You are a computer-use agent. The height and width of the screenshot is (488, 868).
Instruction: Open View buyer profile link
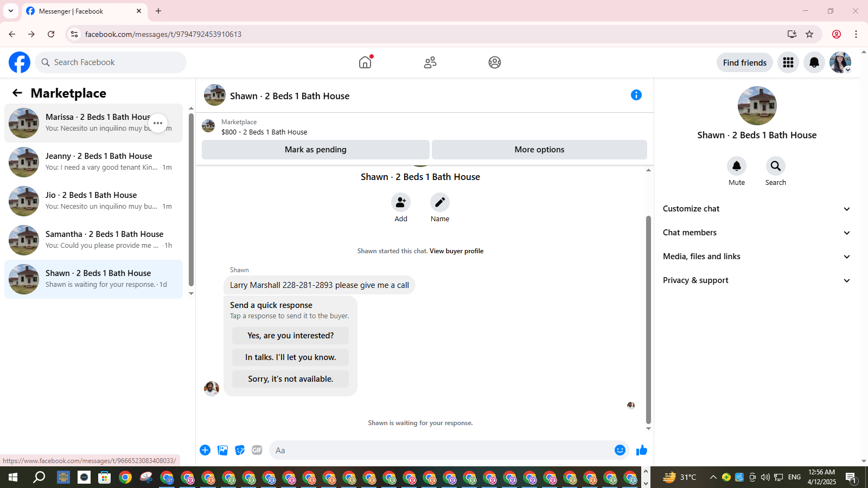pos(456,251)
